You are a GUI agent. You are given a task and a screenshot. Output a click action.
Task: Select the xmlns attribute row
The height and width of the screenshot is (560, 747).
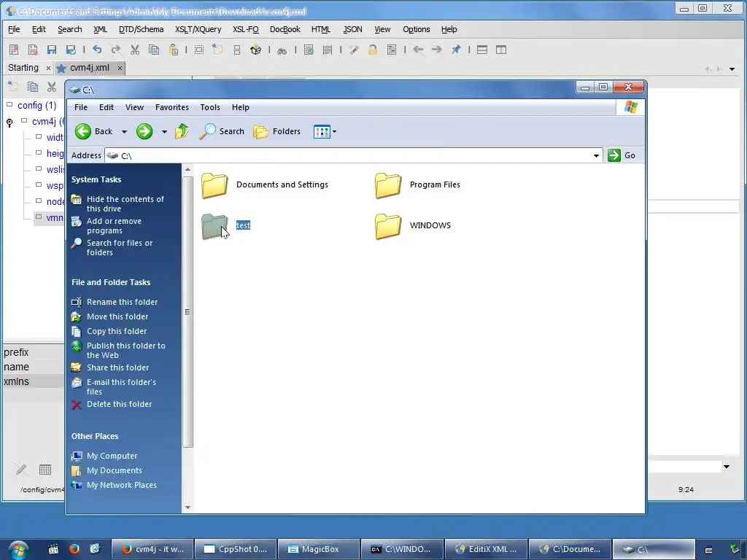click(34, 381)
